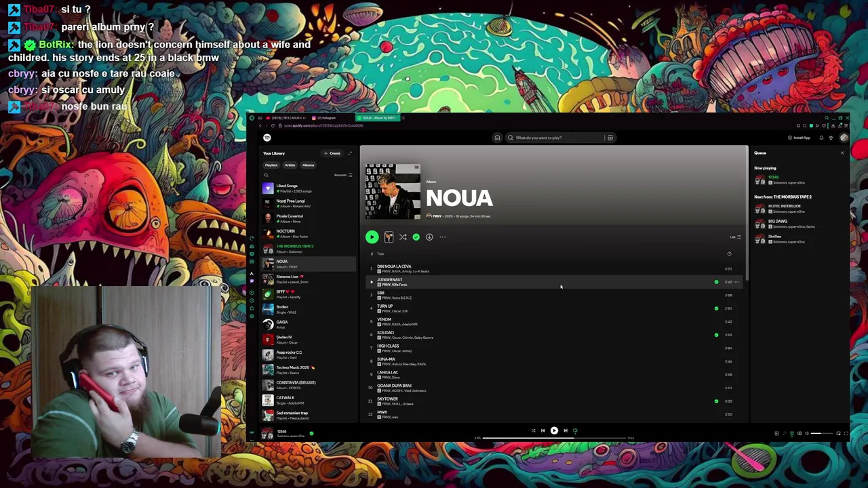Open CONSTANTA (DELUXE) album in library
The height and width of the screenshot is (488, 868).
pos(309,385)
